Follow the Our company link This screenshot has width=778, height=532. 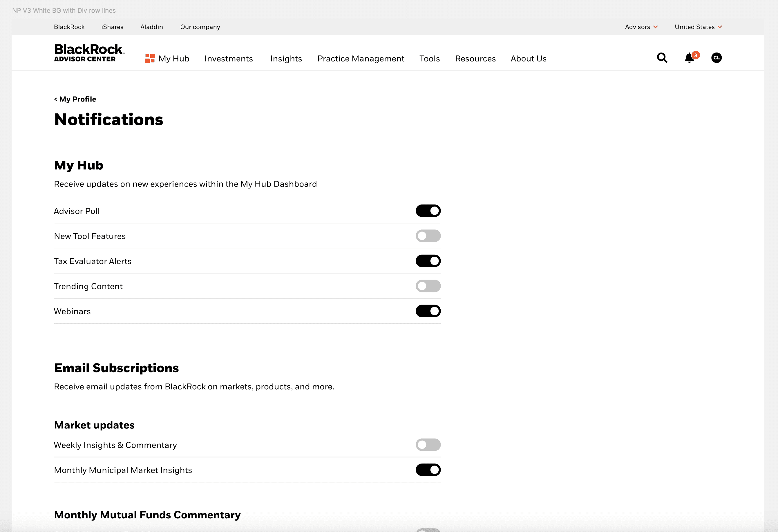pos(200,27)
